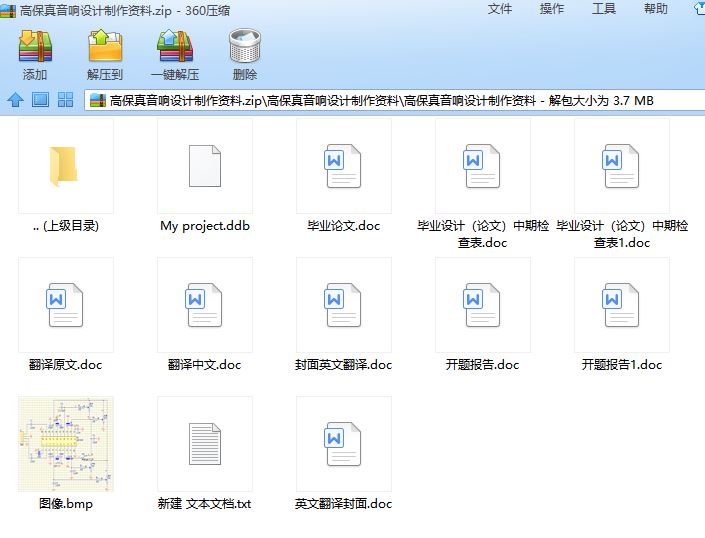705x538 pixels.
Task: Select 英文翻译封面.doc file icon
Action: (343, 444)
